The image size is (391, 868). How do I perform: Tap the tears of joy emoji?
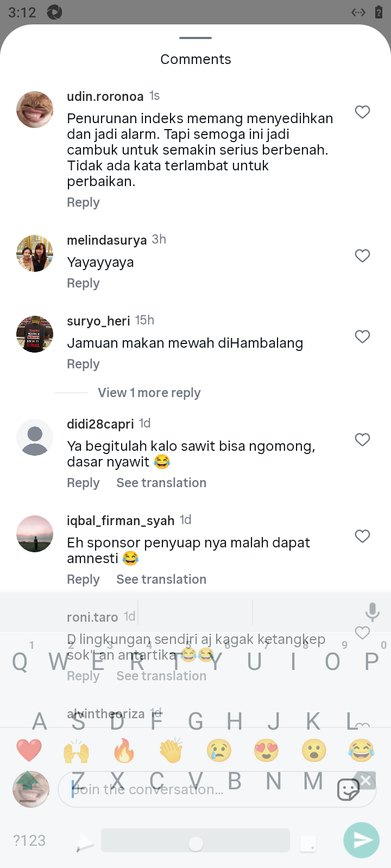[x=361, y=751]
